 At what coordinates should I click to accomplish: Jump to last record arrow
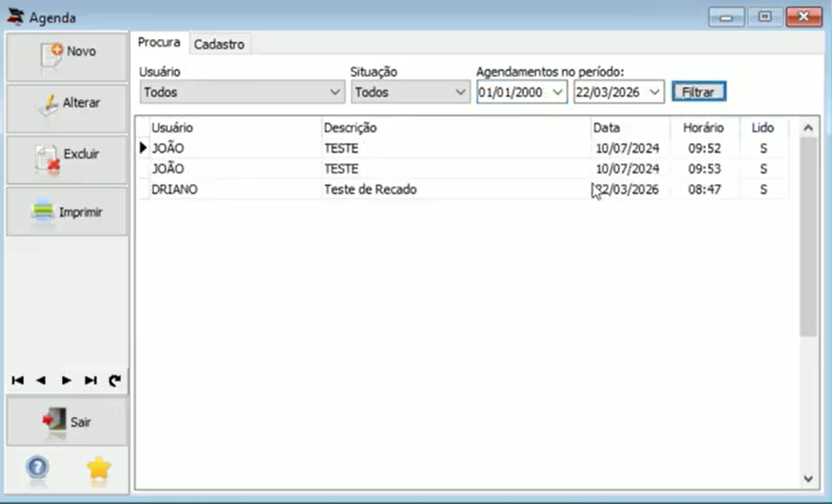coord(90,381)
